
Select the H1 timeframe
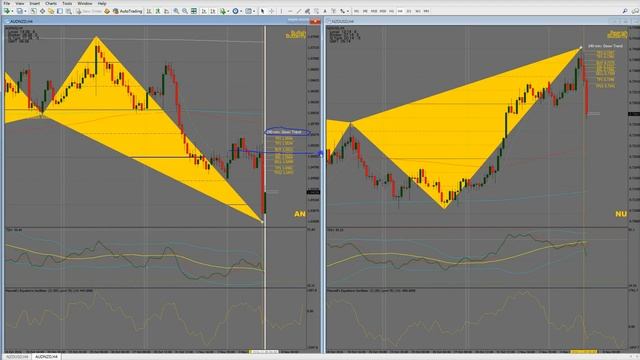[x=391, y=11]
